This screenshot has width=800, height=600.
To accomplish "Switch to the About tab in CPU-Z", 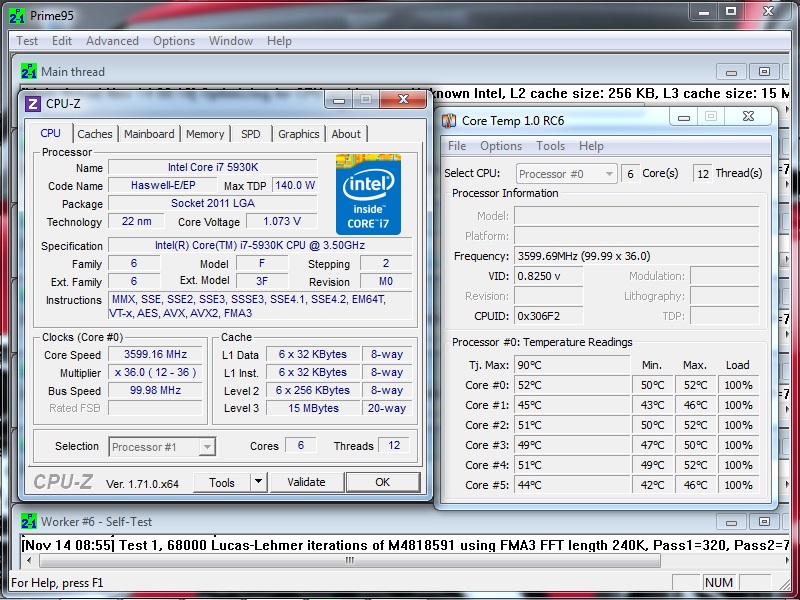I will point(346,134).
